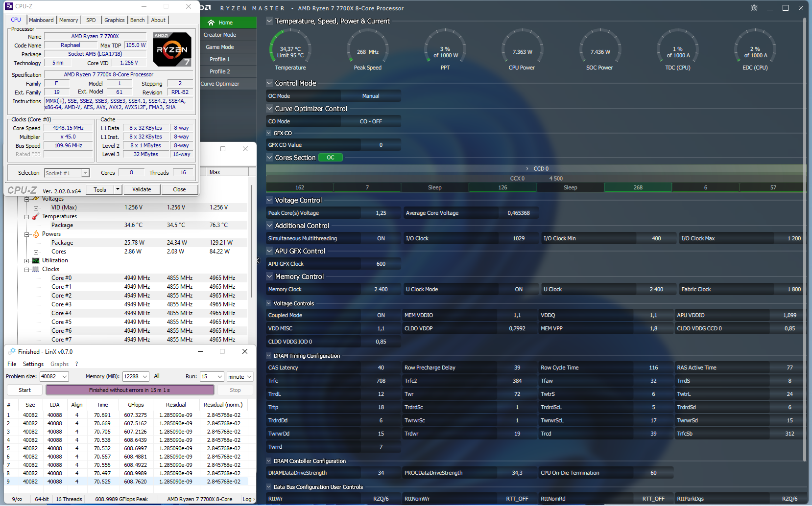This screenshot has height=506, width=812.
Task: Toggle U Clock Mode ON value
Action: pos(519,289)
